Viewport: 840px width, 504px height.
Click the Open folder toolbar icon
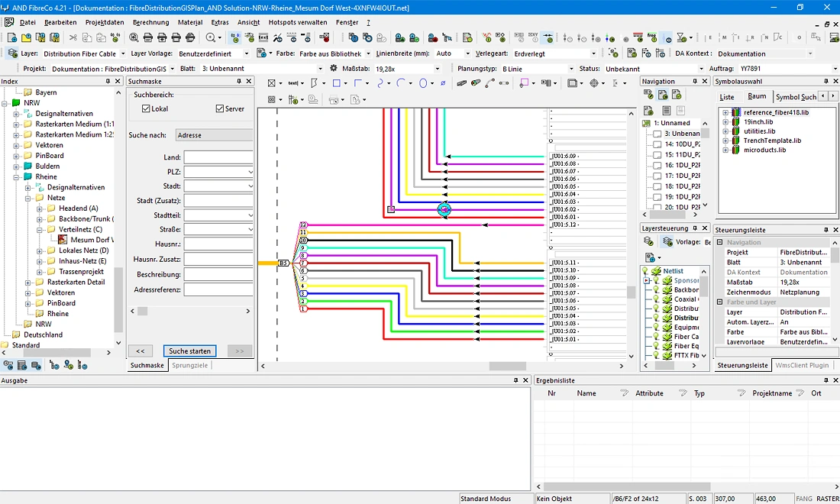[x=26, y=37]
